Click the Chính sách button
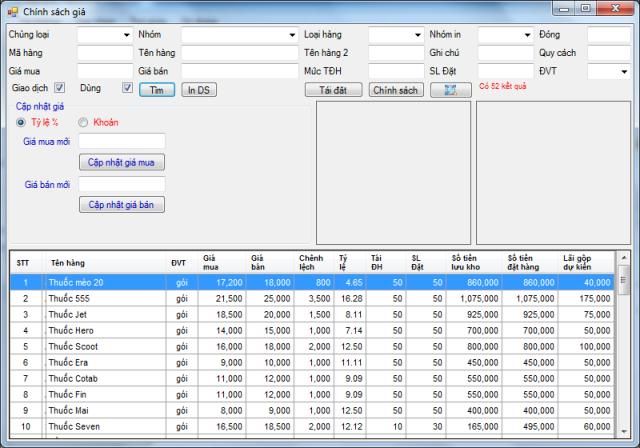The width and height of the screenshot is (640, 448). click(x=396, y=90)
